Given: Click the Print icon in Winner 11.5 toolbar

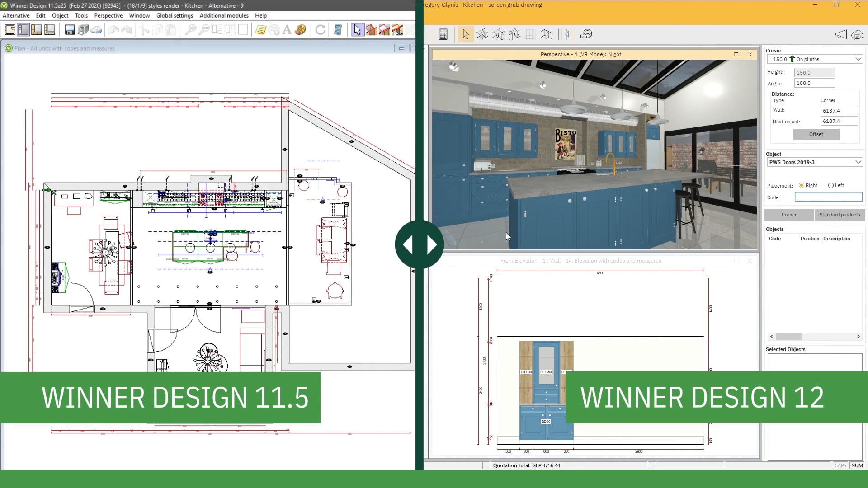Looking at the screenshot, I should pos(83,30).
